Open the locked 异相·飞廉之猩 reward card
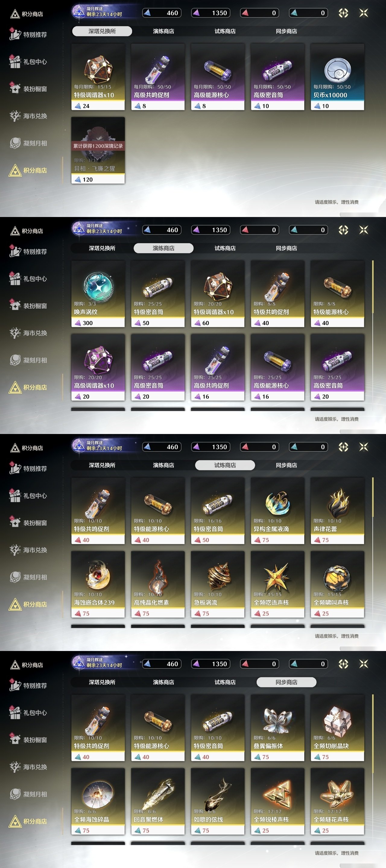Screen dimensions: 386x868 [98, 150]
